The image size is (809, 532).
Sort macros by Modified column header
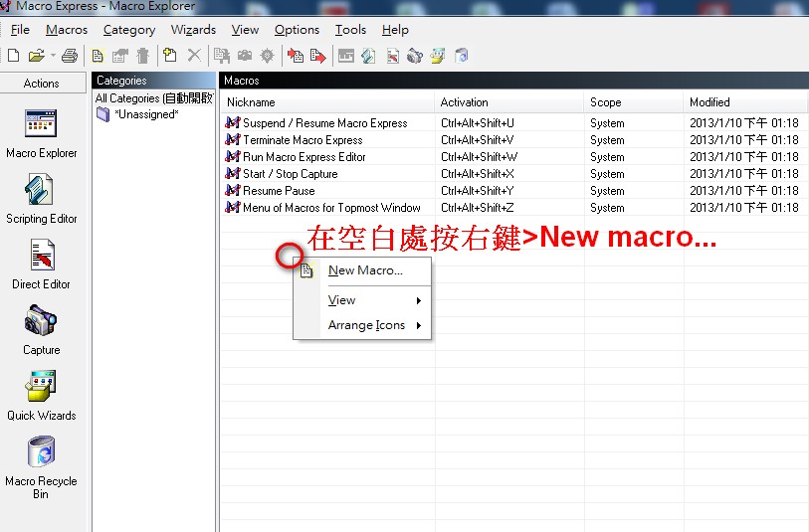click(x=745, y=102)
